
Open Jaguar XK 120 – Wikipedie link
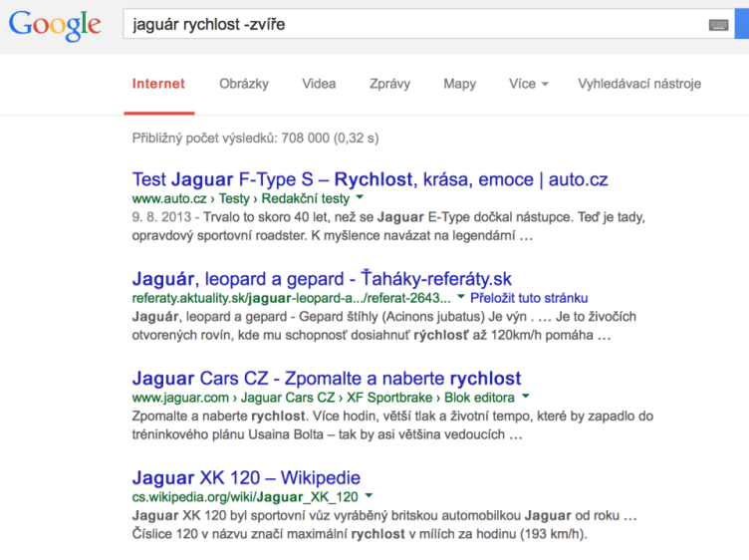[246, 478]
